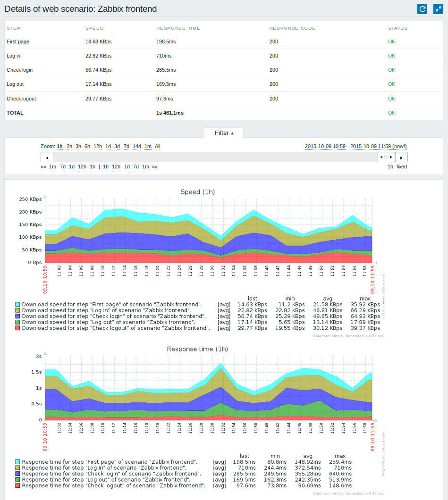Set zoom to 7d
The height and width of the screenshot is (500, 448).
coord(127,146)
